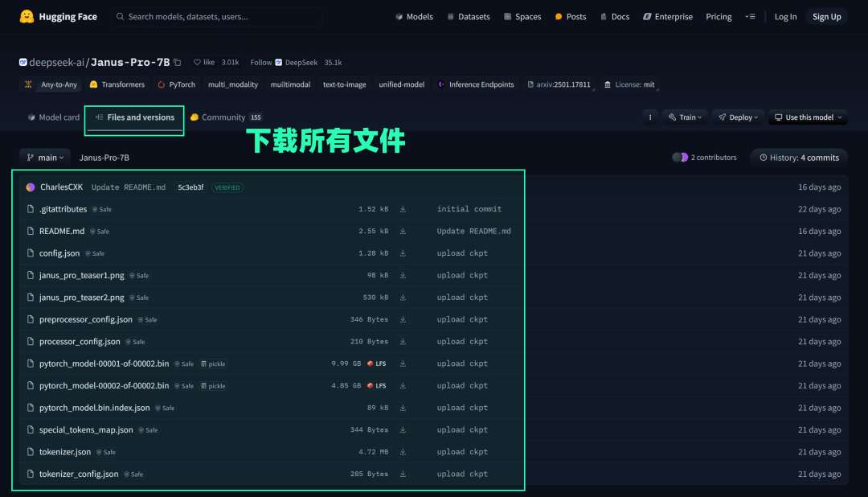Viewport: 868px width, 497px height.
Task: Open the special_tokens_map.json file name
Action: [86, 430]
